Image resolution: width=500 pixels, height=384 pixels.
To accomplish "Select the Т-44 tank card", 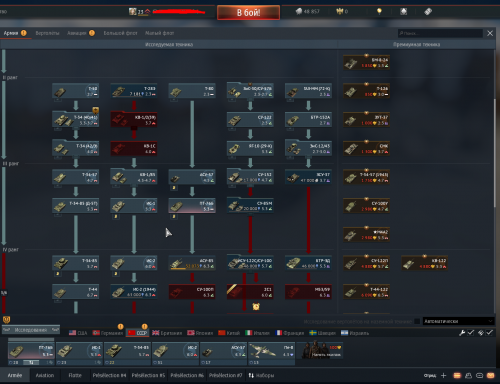I will (x=75, y=292).
